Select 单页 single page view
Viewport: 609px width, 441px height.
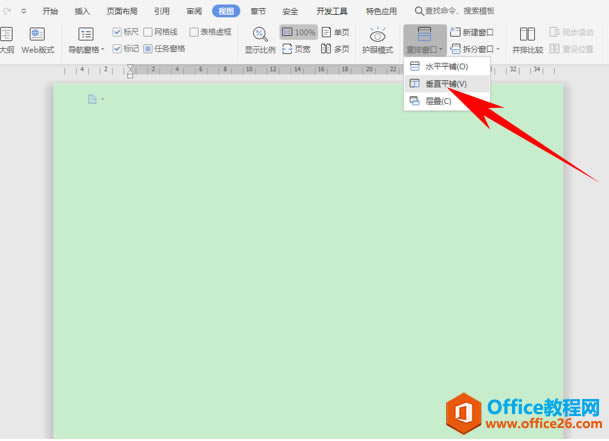coord(336,32)
